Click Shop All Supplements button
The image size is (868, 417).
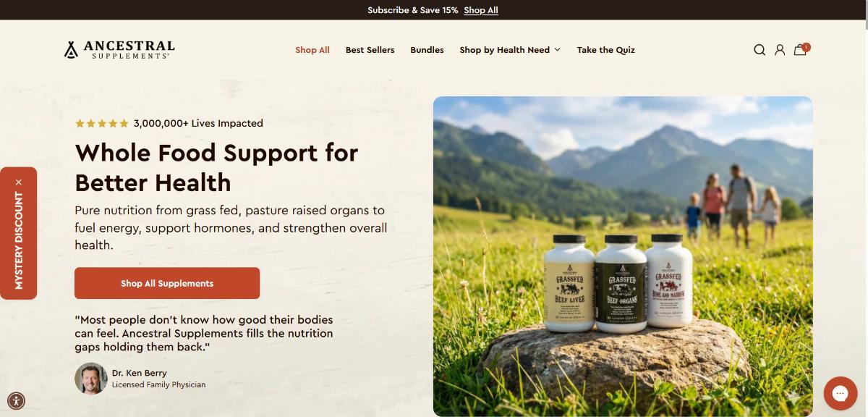(x=167, y=283)
